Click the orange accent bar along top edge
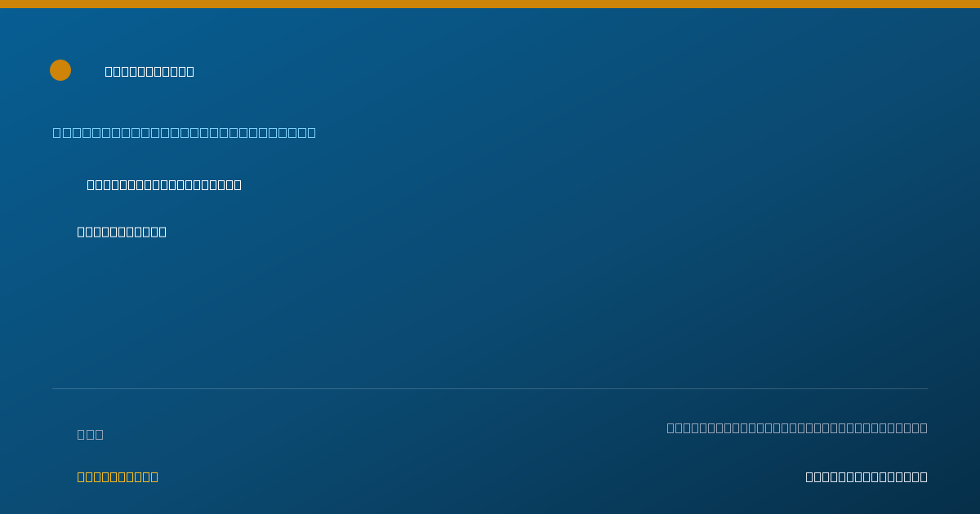Viewport: 980px width, 514px height. pyautogui.click(x=490, y=4)
